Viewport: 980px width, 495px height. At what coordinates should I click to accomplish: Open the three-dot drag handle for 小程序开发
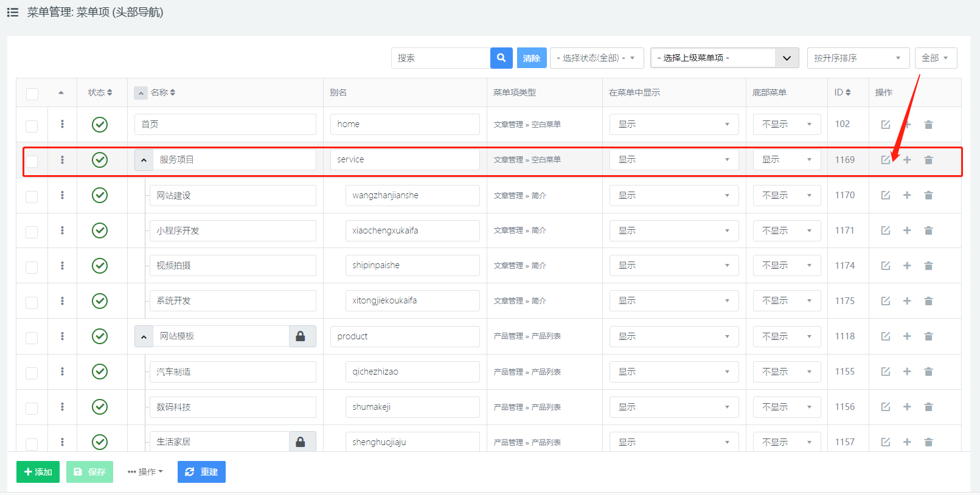[x=62, y=230]
